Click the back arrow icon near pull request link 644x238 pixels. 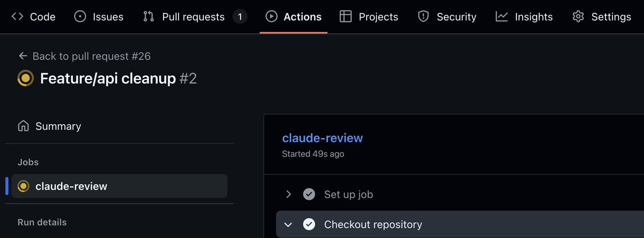pyautogui.click(x=23, y=56)
